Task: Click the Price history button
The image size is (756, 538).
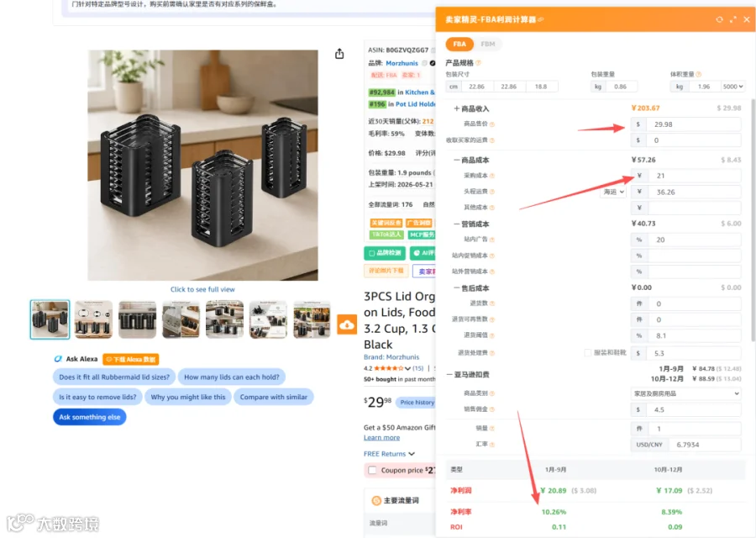Action: point(417,402)
